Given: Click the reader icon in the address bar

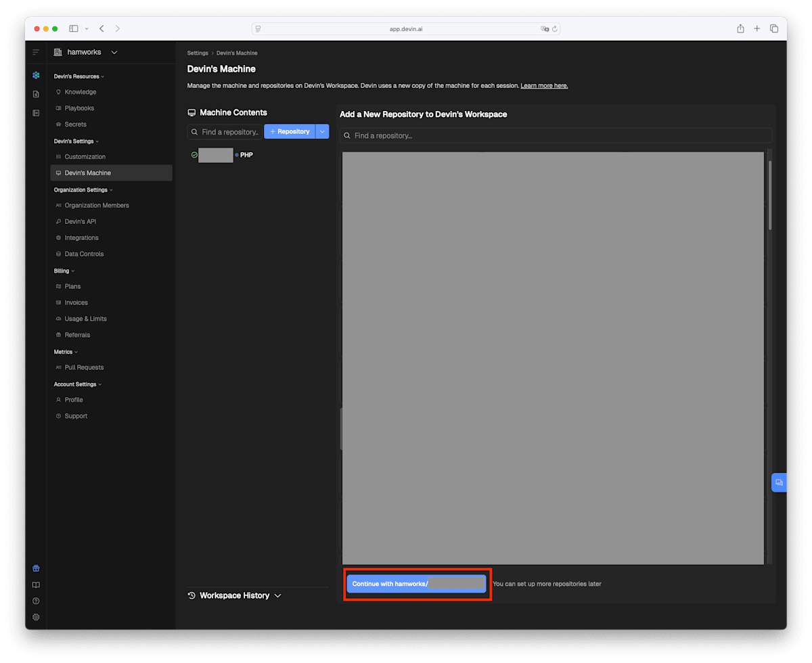Looking at the screenshot, I should click(258, 29).
